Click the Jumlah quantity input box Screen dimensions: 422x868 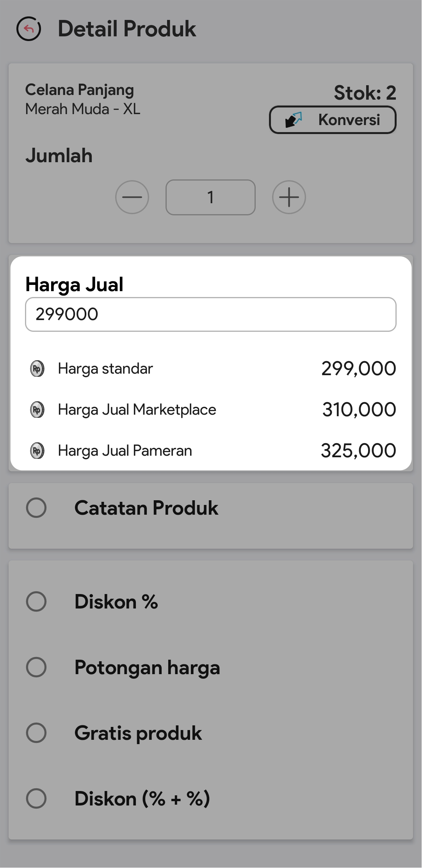pyautogui.click(x=210, y=197)
